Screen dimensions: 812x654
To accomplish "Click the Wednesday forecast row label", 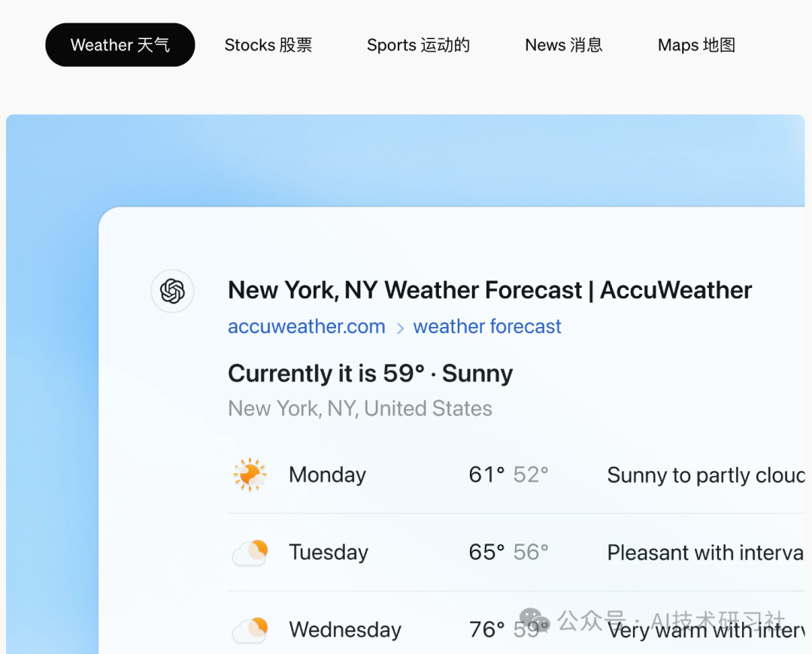I will (345, 630).
